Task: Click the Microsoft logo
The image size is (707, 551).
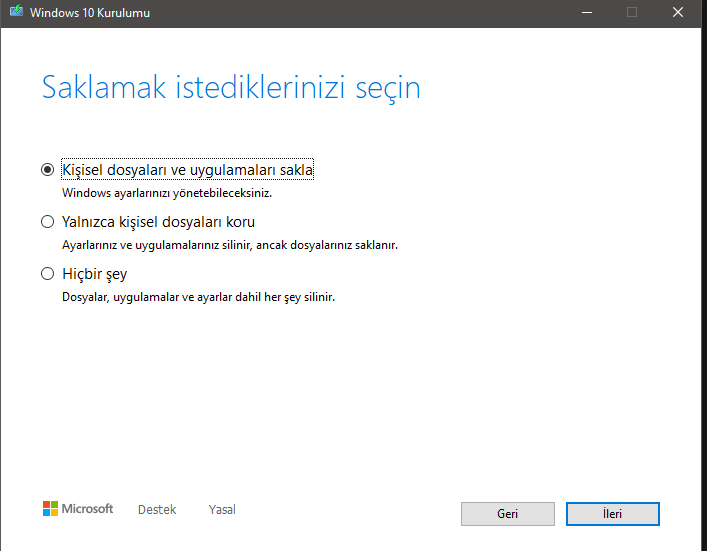Action: point(78,509)
